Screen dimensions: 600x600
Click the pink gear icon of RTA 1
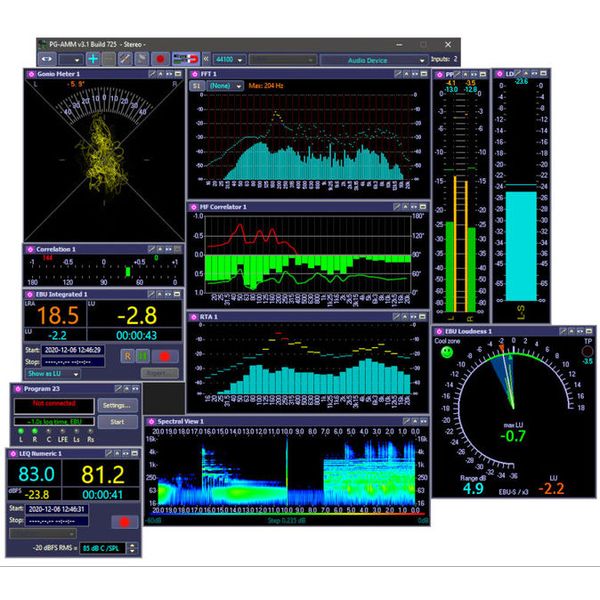pos(194,317)
